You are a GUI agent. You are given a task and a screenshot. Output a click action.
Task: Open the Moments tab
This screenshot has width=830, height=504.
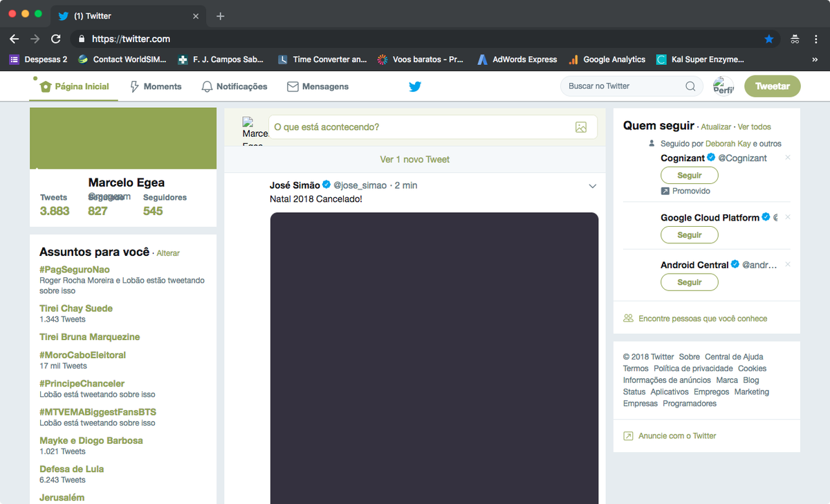click(156, 86)
